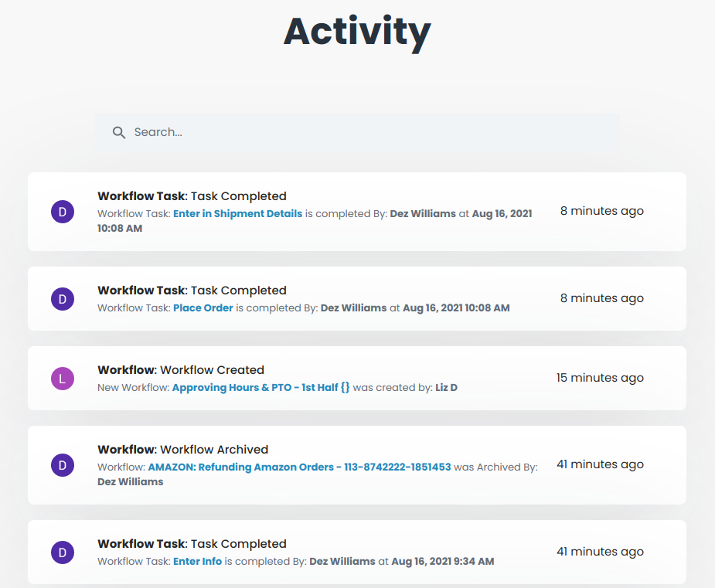Click the Activity page heading
The width and height of the screenshot is (715, 588).
pos(357,32)
